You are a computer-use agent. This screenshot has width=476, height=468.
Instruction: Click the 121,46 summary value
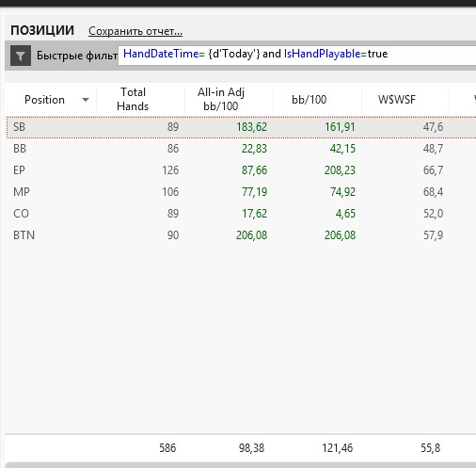click(x=338, y=448)
